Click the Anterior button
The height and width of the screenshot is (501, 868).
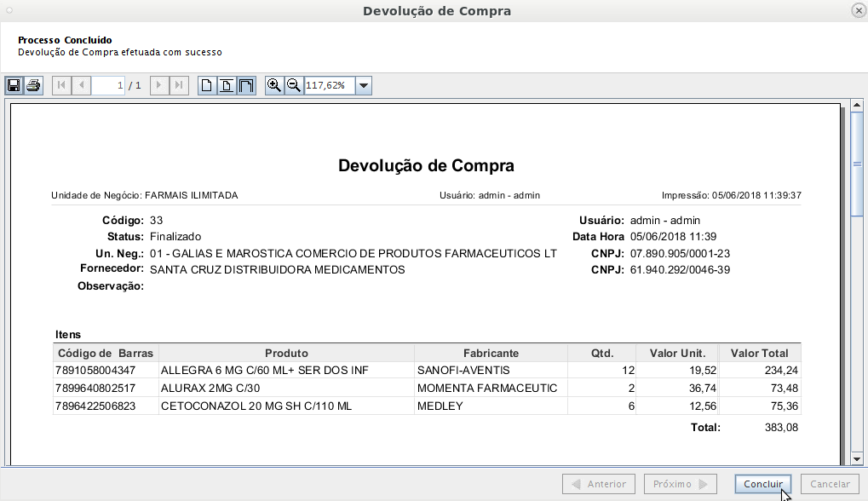pos(599,484)
